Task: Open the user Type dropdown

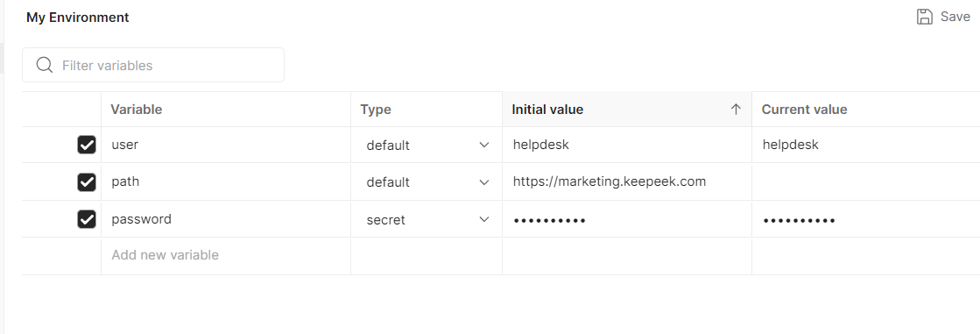Action: [427, 146]
